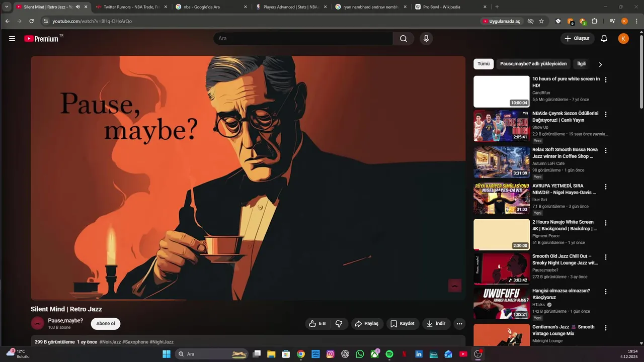Image resolution: width=644 pixels, height=362 pixels.
Task: Open Spotify from the taskbar
Action: (x=389, y=354)
